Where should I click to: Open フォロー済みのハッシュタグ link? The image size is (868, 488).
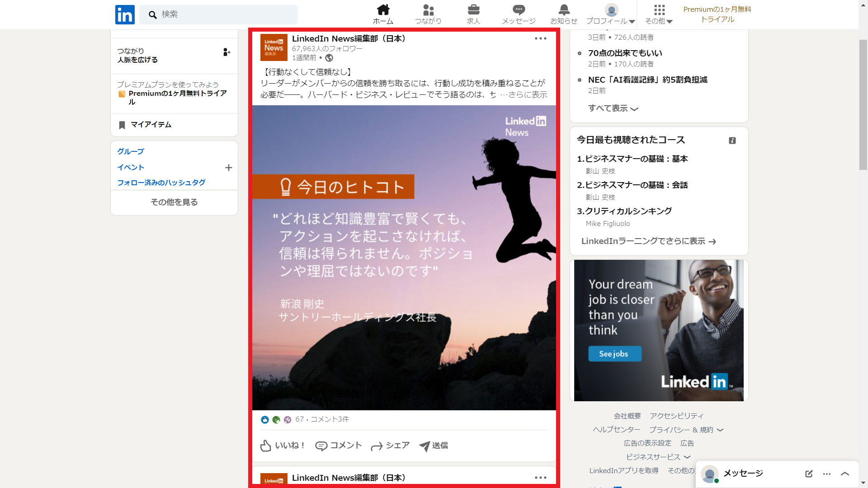pyautogui.click(x=161, y=183)
